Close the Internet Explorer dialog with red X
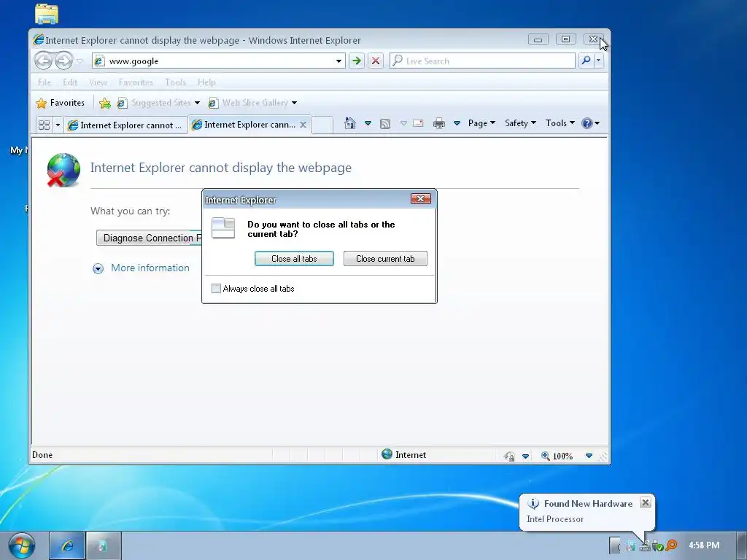This screenshot has height=560, width=747. 421,198
